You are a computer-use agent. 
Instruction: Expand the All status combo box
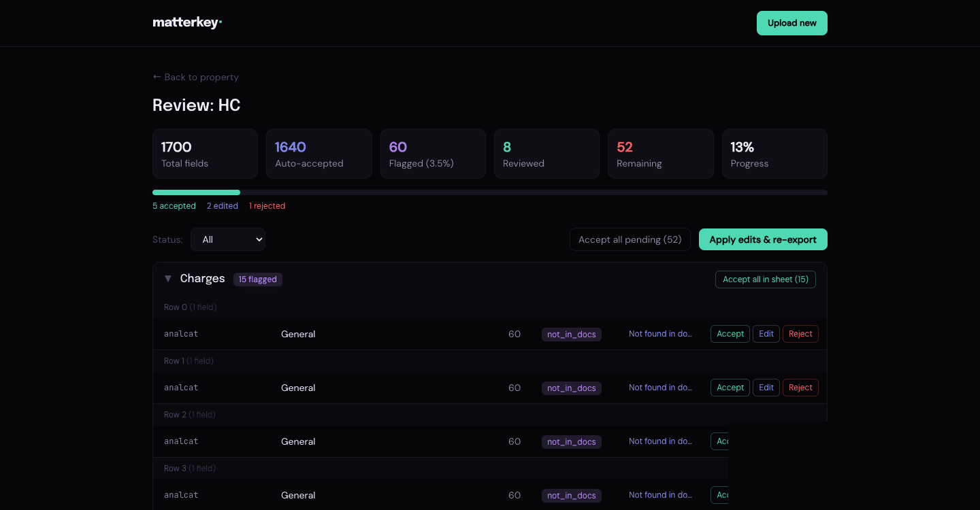pos(228,239)
